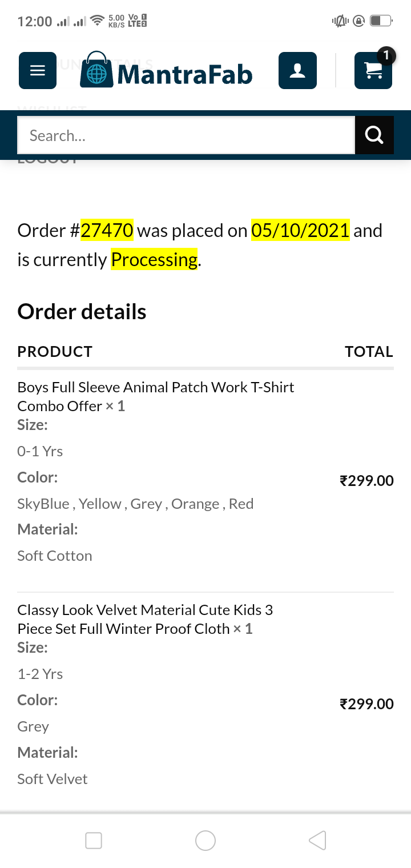Tap the first item's ₹299.00 total
The height and width of the screenshot is (868, 411).
tap(366, 481)
